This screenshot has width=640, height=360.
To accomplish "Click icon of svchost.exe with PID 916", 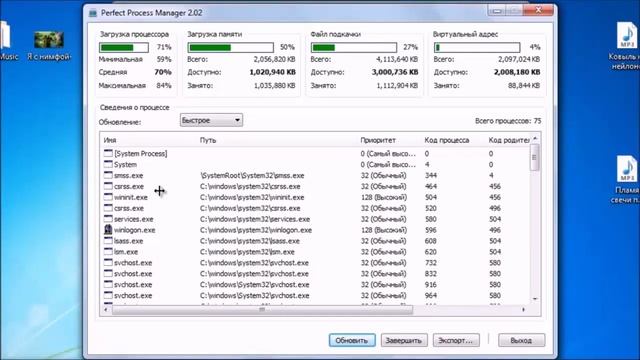I will [x=108, y=284].
